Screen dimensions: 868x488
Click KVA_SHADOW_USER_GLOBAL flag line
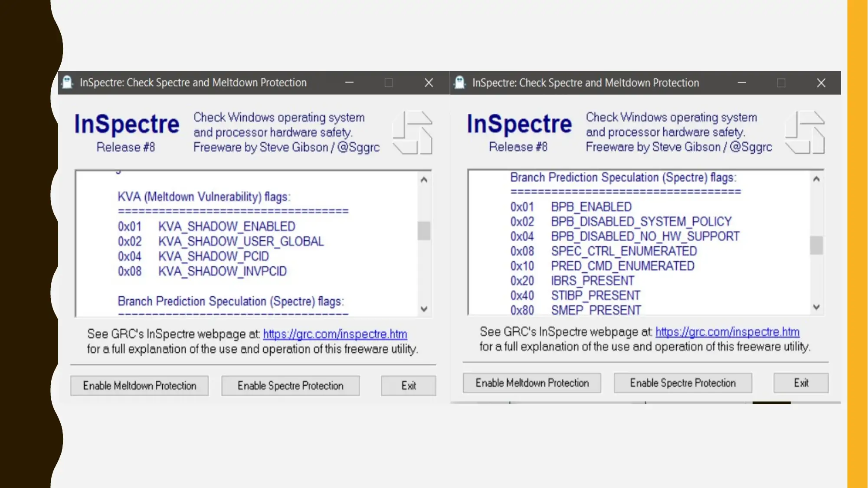pos(221,242)
